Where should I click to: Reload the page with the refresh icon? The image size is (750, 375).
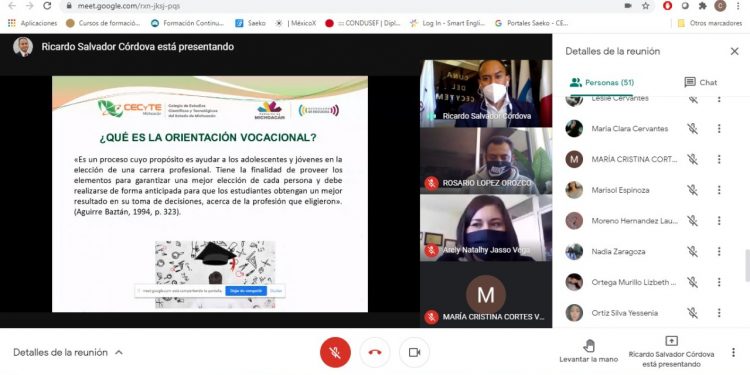click(47, 6)
